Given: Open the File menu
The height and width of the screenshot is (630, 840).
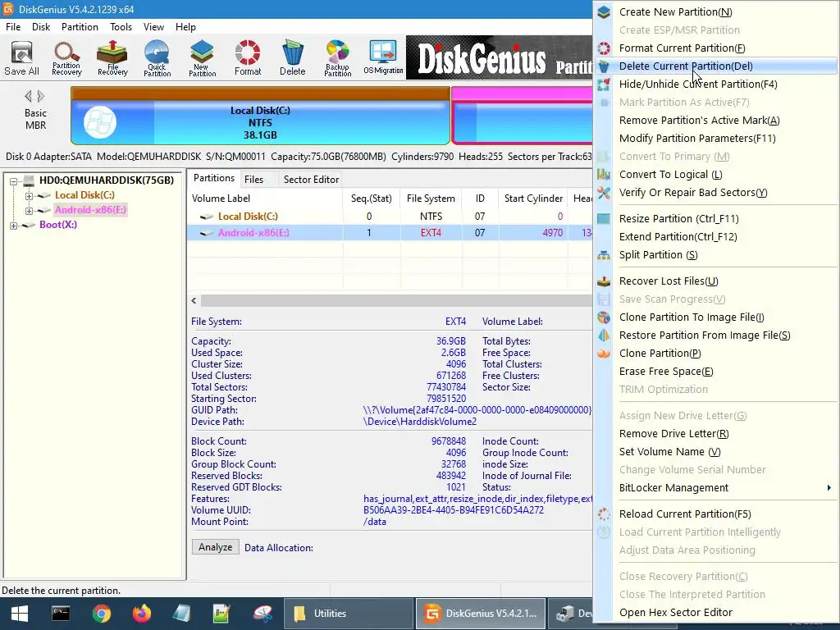Looking at the screenshot, I should 13,27.
